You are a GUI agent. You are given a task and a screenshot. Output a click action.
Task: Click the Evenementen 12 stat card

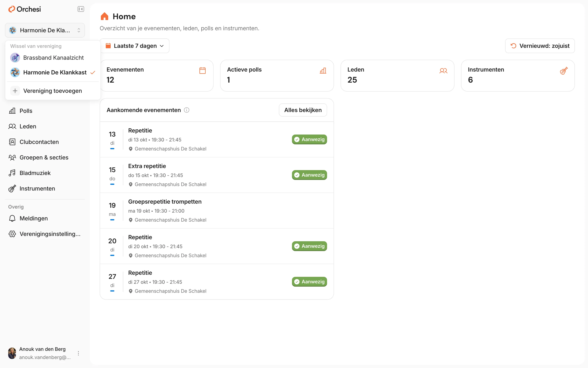pyautogui.click(x=157, y=76)
